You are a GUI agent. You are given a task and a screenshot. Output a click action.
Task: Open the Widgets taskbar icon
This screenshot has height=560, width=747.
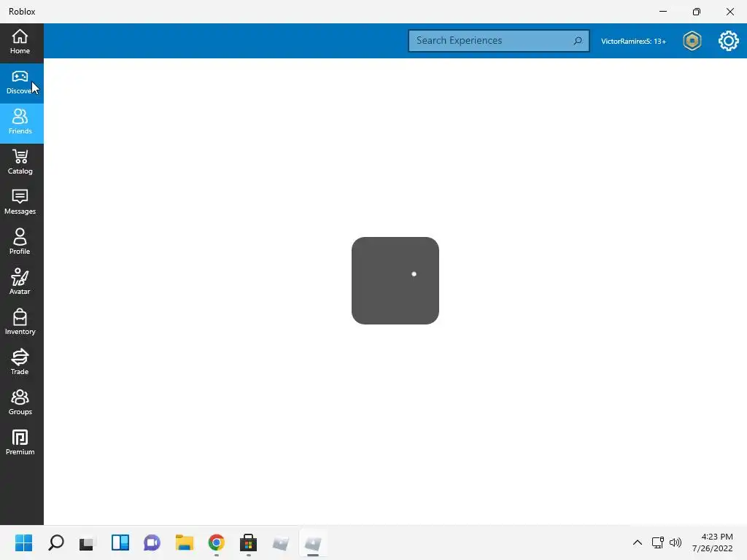click(120, 542)
